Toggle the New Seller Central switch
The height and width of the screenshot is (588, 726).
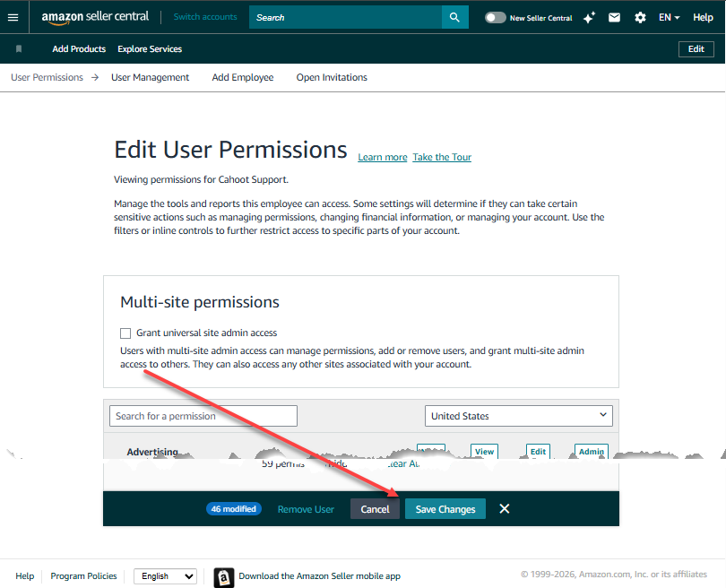click(x=495, y=18)
